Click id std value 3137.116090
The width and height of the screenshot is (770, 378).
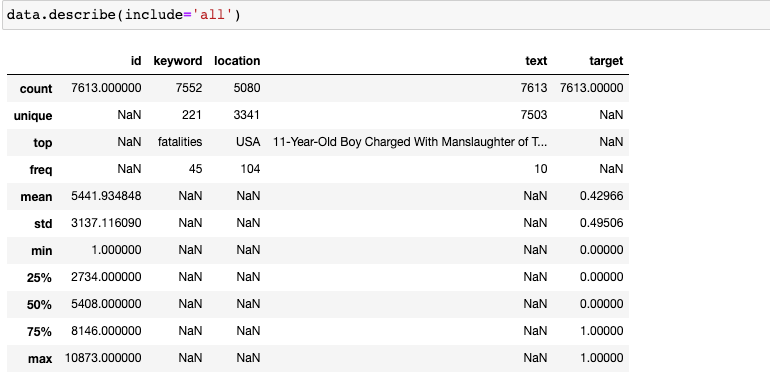(106, 223)
